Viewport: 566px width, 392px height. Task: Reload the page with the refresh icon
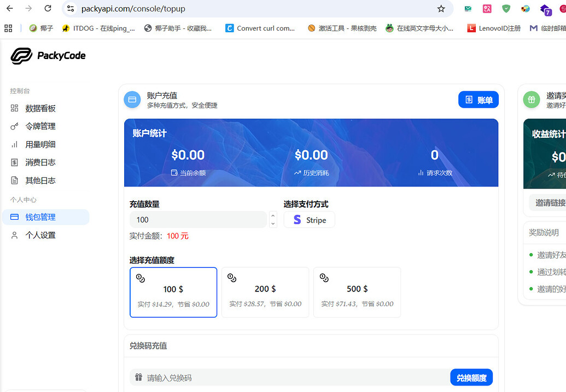(48, 8)
